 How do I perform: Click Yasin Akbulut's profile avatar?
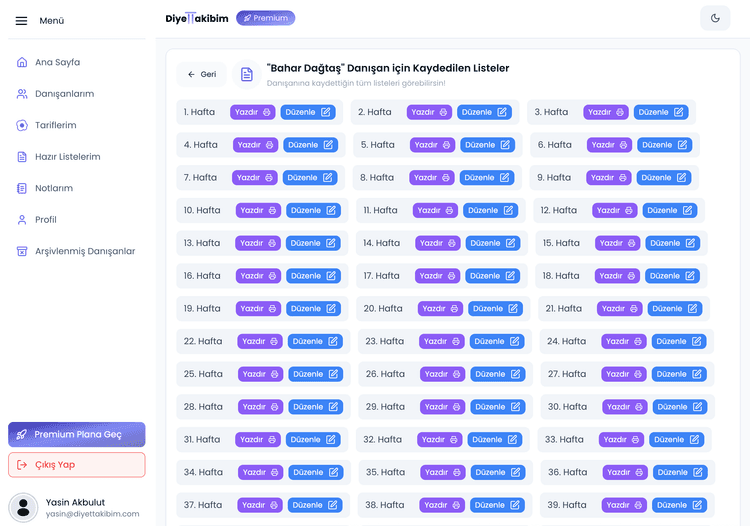click(x=23, y=507)
